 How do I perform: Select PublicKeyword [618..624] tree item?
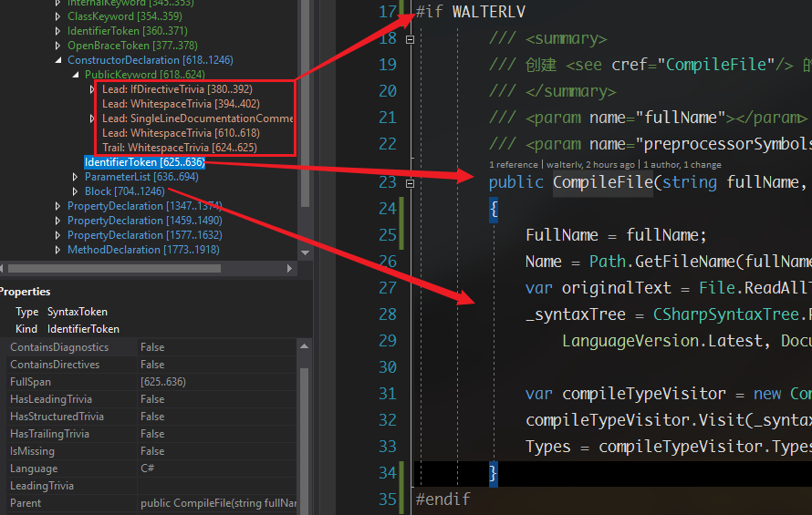(145, 75)
